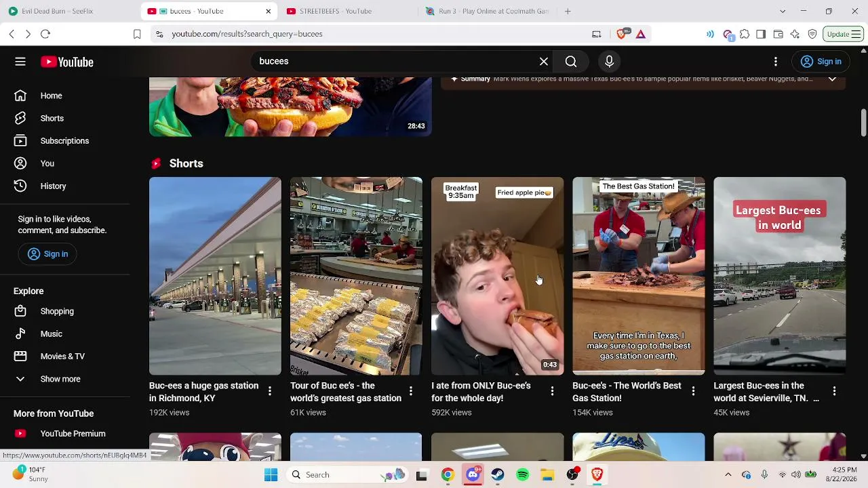This screenshot has width=868, height=488.
Task: Switch to STREETBEEFS YouTube tab
Action: tap(335, 11)
